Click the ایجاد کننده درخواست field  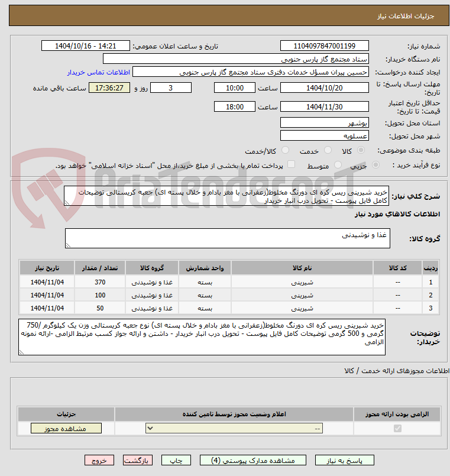(x=251, y=72)
